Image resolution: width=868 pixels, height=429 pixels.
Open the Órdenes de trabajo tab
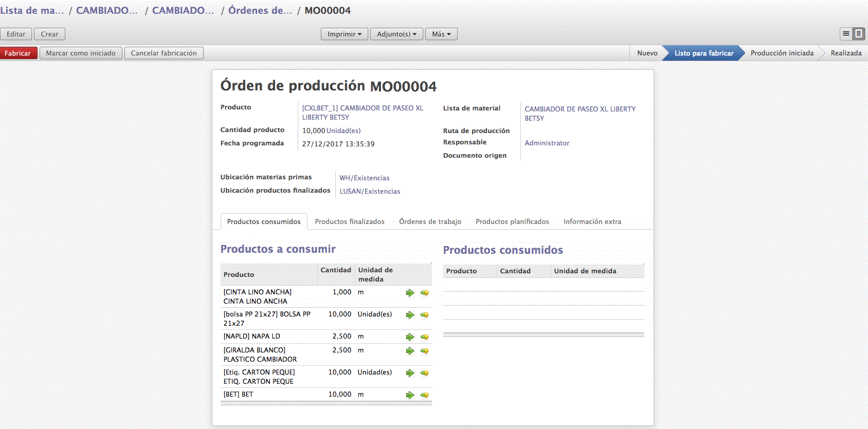(x=430, y=221)
